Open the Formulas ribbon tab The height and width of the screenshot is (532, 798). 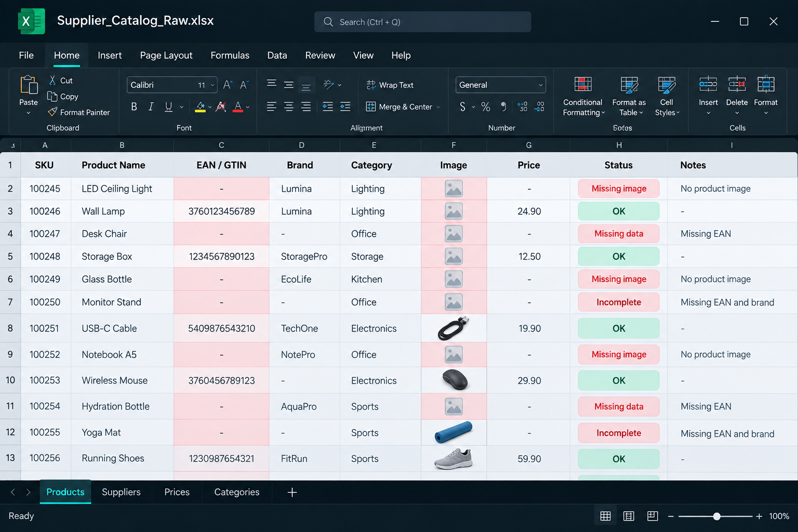(x=230, y=55)
